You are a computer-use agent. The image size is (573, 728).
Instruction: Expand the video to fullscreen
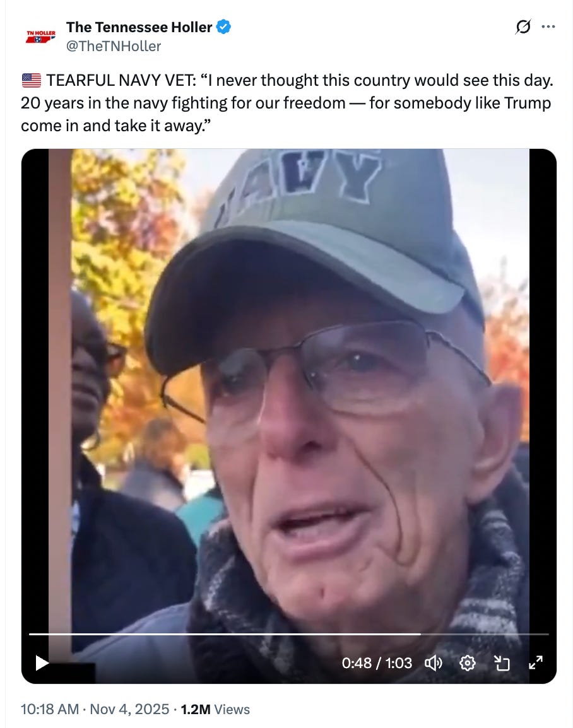tap(536, 662)
